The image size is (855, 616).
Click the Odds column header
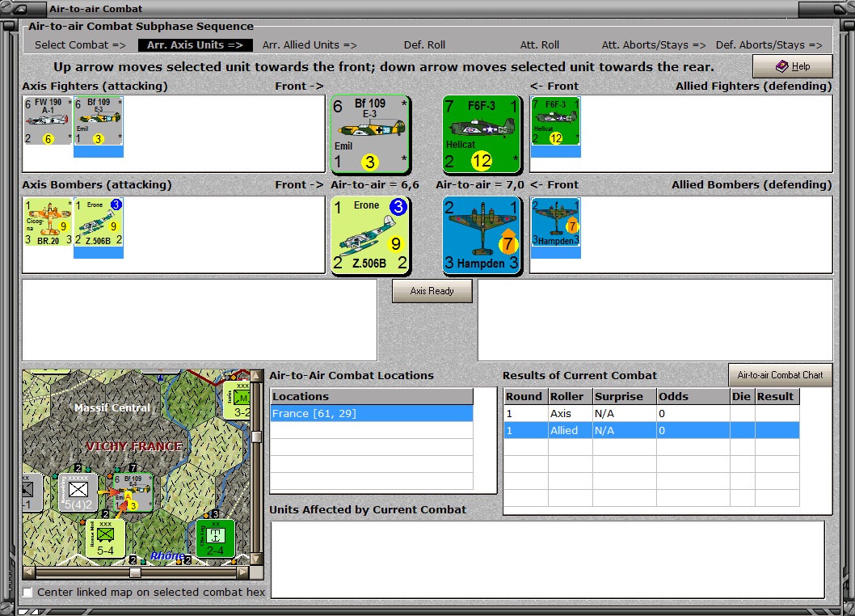coord(693,397)
